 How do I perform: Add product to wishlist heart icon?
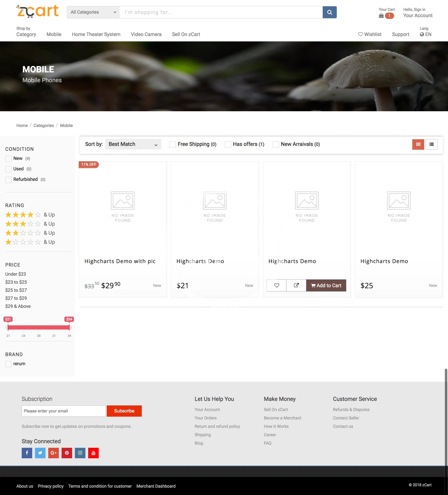click(276, 285)
